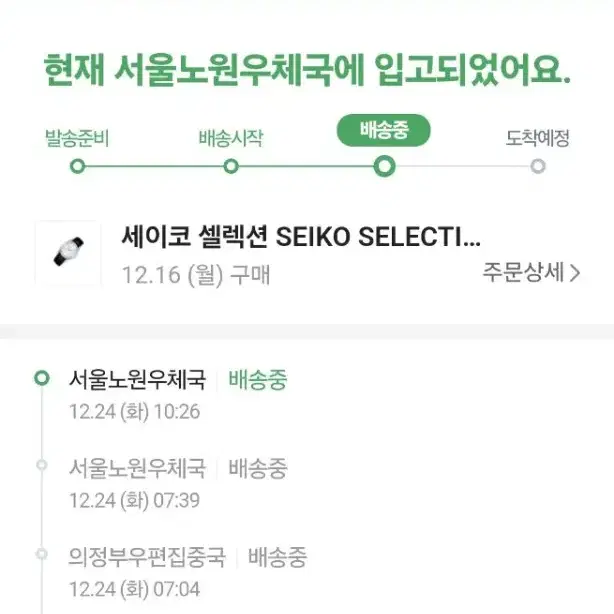Image resolution: width=614 pixels, height=614 pixels.
Task: Click the green 배송중 status of latest entry
Action: point(258,379)
